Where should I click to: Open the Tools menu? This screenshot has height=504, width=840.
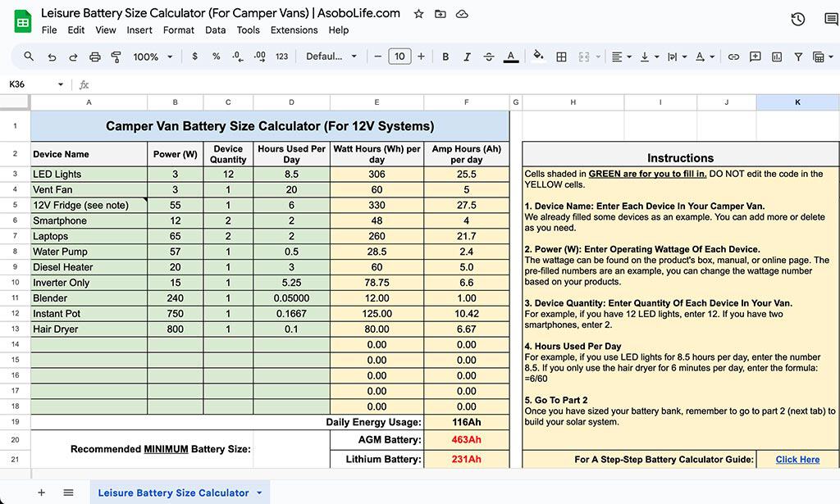click(x=248, y=30)
